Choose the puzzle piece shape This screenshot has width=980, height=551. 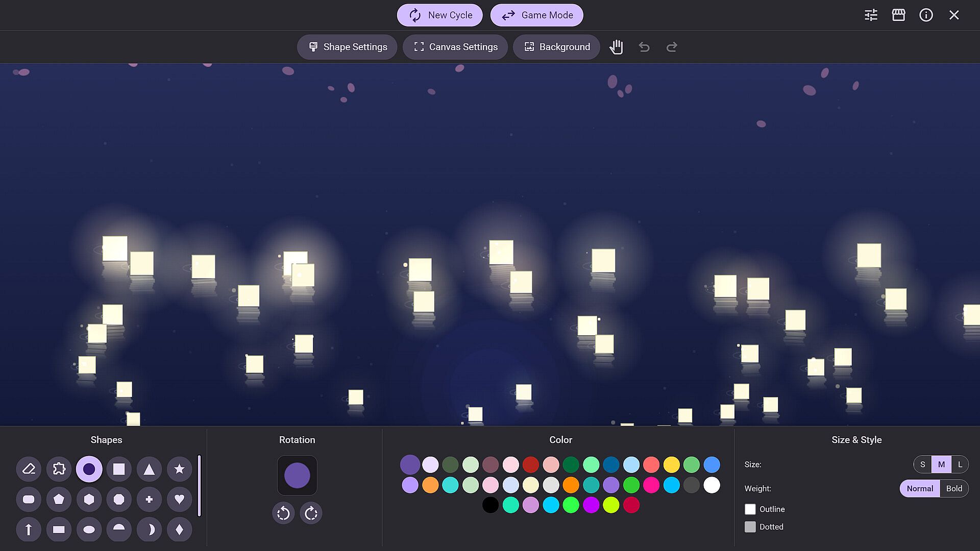click(x=59, y=469)
